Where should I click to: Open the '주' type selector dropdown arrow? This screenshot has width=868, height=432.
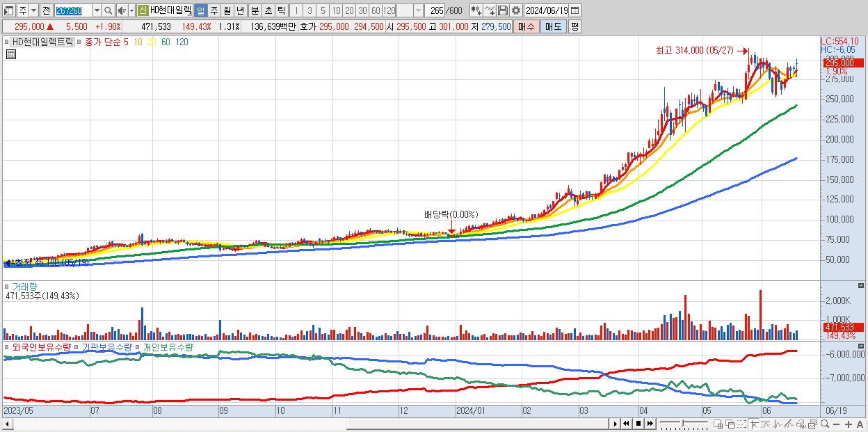[x=33, y=10]
